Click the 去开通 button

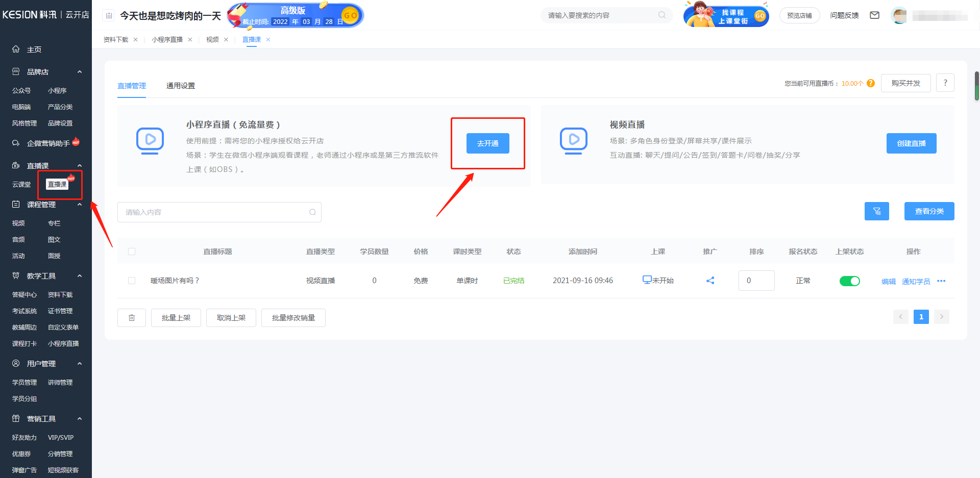(488, 143)
